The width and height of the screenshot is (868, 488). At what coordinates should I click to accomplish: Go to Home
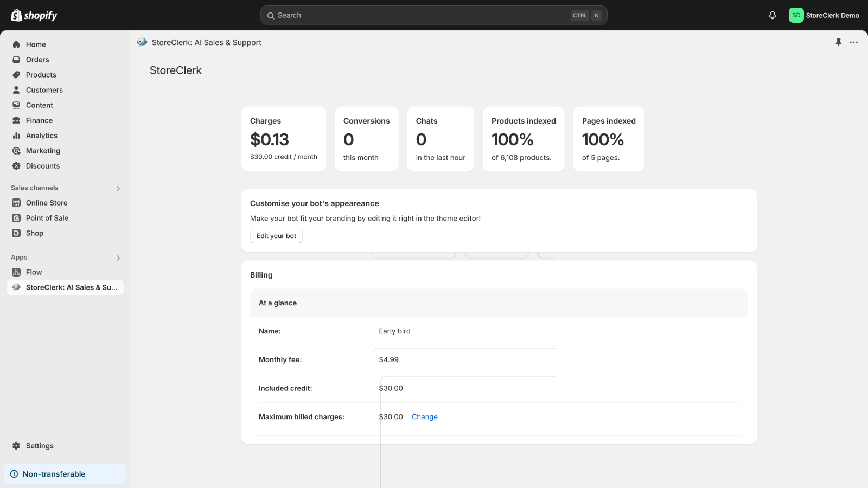click(65, 44)
